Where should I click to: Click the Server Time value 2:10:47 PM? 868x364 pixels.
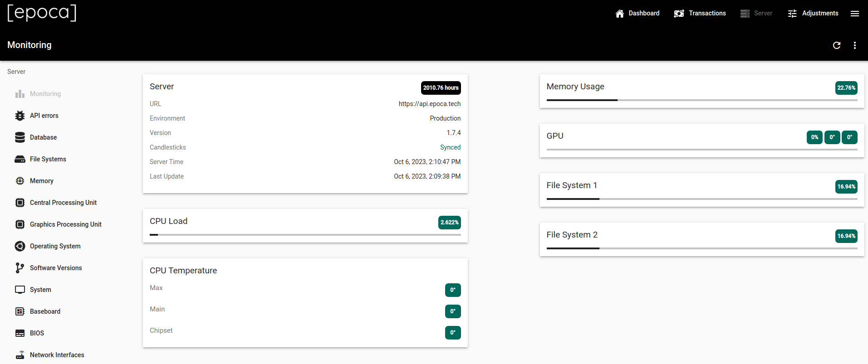[427, 162]
